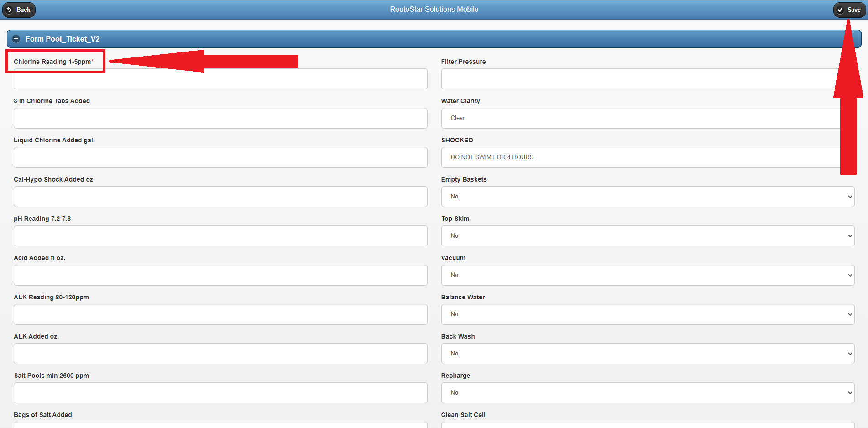Image resolution: width=868 pixels, height=428 pixels.
Task: Click the Salt Pools min 2600 ppm field
Action: [x=220, y=393]
